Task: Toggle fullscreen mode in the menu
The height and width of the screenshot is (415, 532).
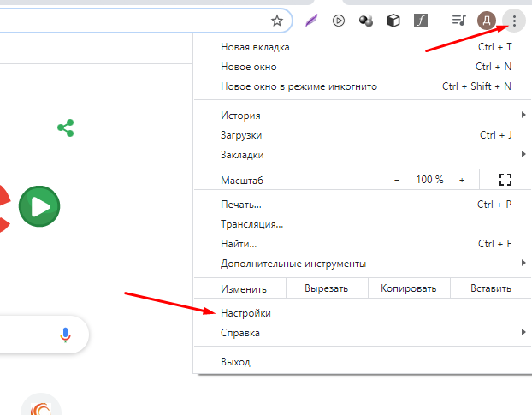Action: (505, 180)
